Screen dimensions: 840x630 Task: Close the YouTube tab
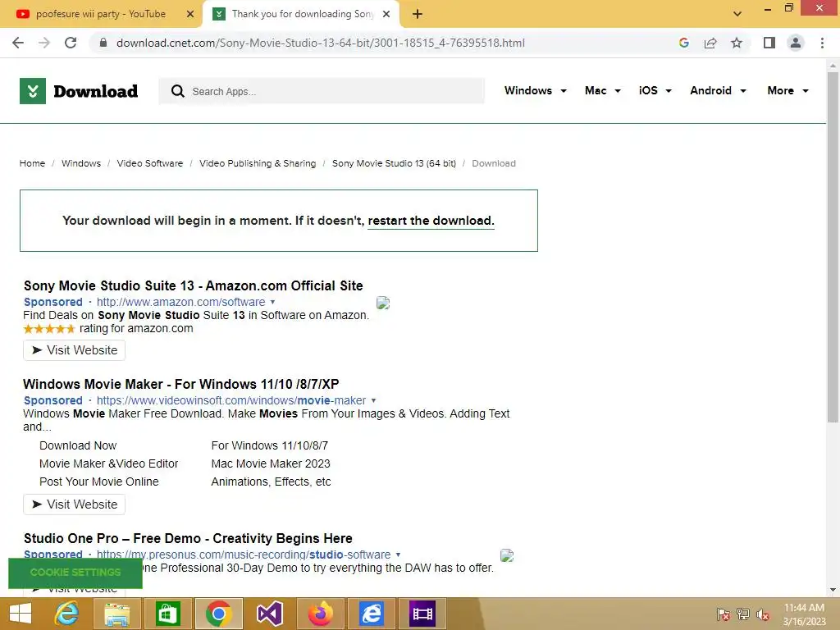190,14
